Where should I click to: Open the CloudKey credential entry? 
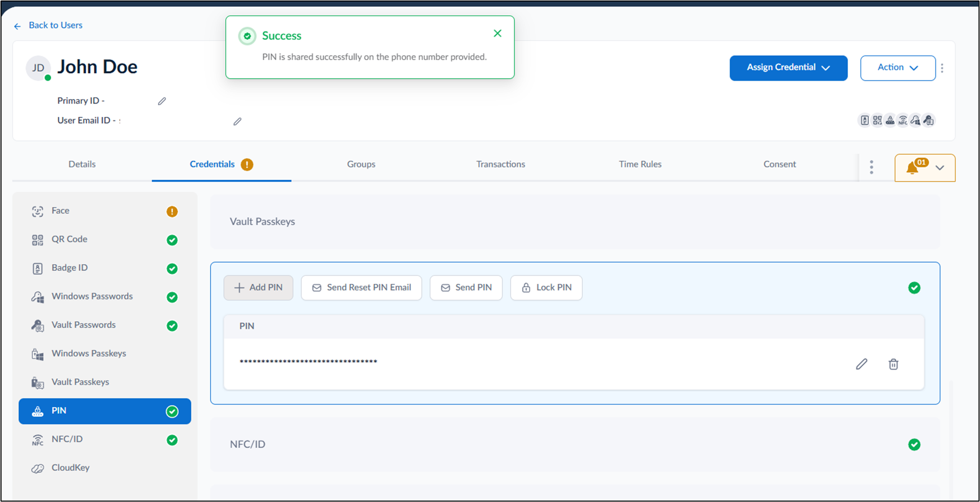[x=105, y=468]
